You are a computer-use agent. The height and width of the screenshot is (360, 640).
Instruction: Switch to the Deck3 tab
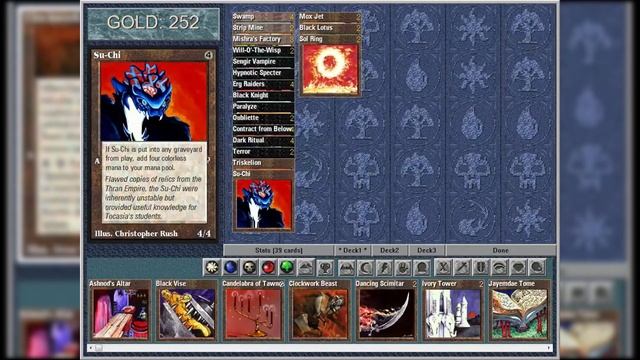[x=427, y=250]
